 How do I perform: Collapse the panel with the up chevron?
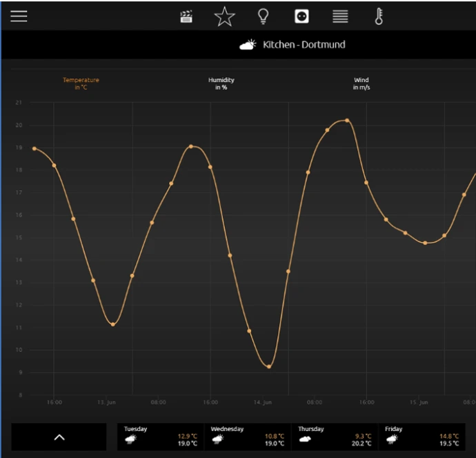pos(59,437)
